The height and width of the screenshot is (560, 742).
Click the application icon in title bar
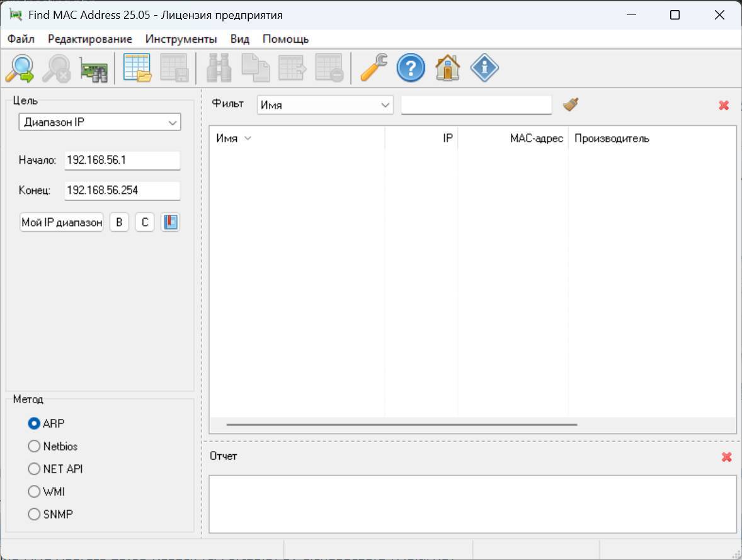pos(16,15)
